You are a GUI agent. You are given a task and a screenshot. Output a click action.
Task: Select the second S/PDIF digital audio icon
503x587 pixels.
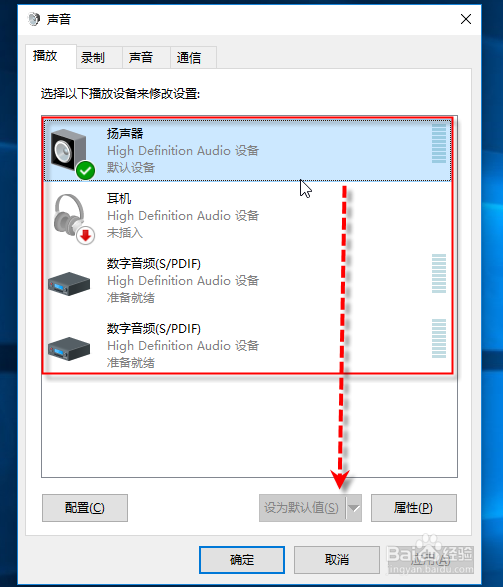69,349
